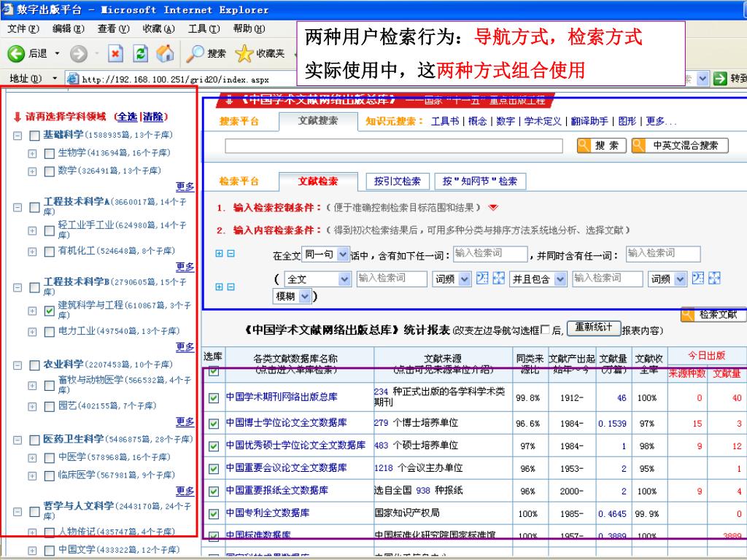Click the last expand-word icon at row end
Screen dimensions: 747x560
(714, 278)
